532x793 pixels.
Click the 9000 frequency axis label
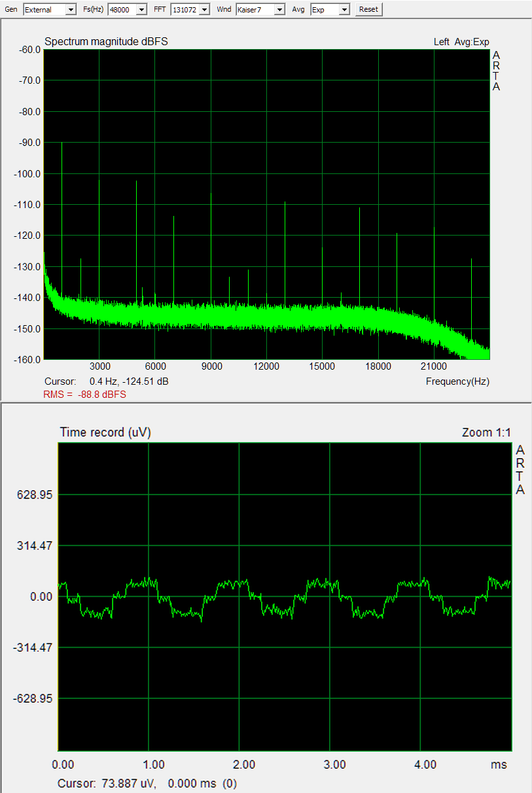pyautogui.click(x=211, y=366)
